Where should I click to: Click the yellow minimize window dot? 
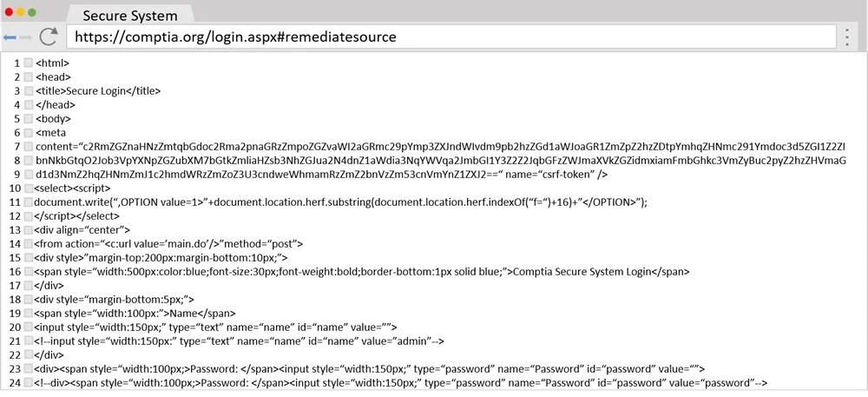click(x=21, y=12)
